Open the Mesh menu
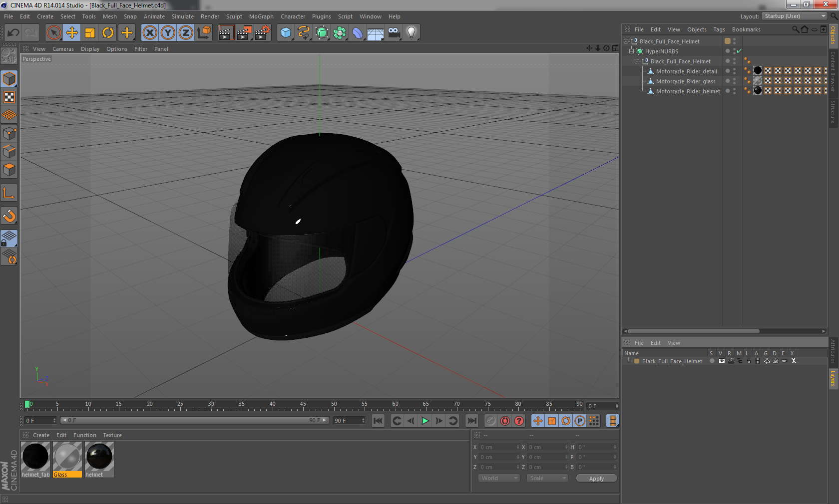The image size is (839, 504). point(110,16)
